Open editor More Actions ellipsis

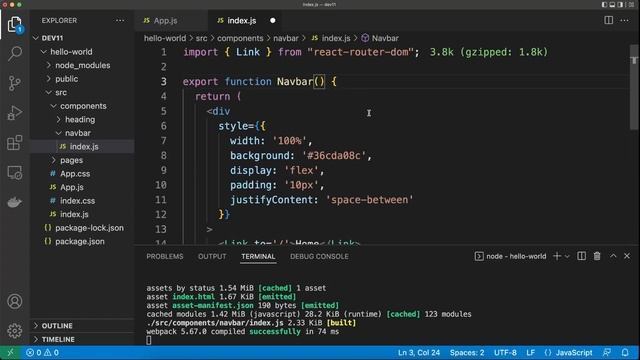[624, 20]
